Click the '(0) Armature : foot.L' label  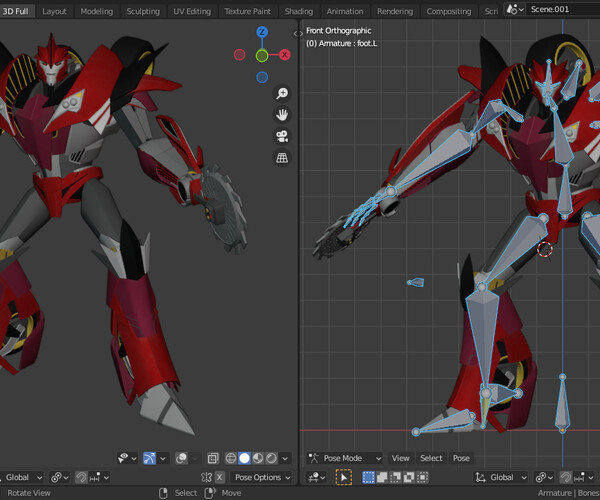(x=341, y=44)
